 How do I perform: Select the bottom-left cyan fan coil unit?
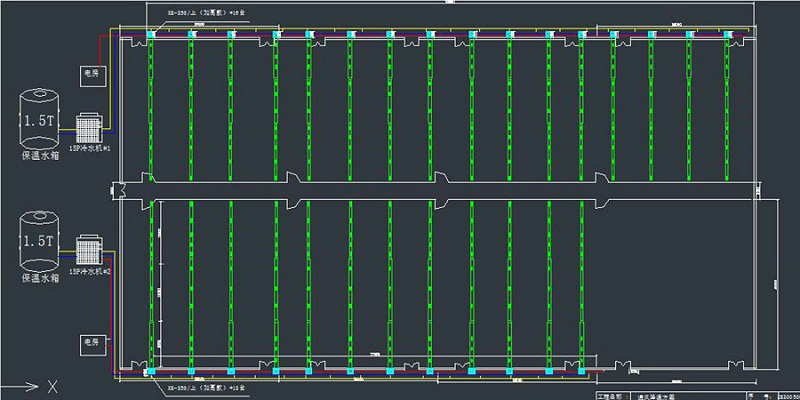[x=151, y=372]
